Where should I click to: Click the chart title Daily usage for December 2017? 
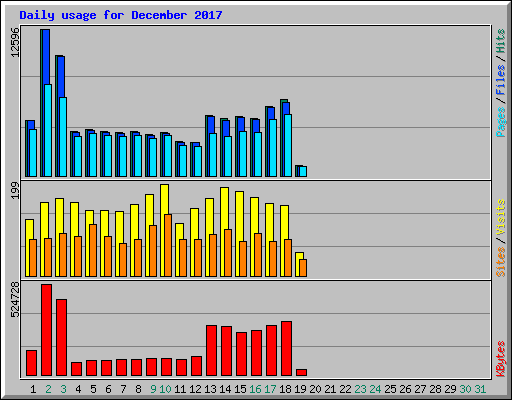(121, 15)
